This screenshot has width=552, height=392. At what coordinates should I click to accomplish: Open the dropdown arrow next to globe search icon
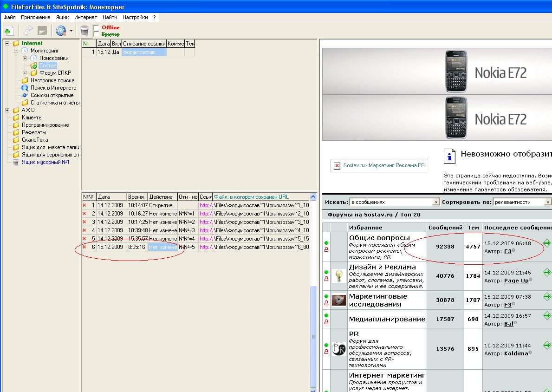(71, 31)
